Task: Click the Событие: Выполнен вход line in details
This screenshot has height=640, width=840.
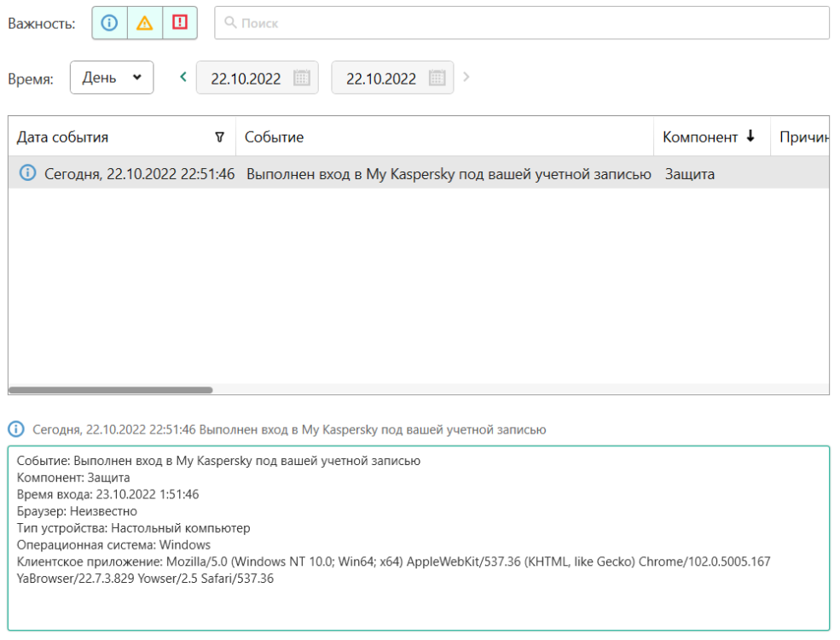Action: [x=218, y=461]
